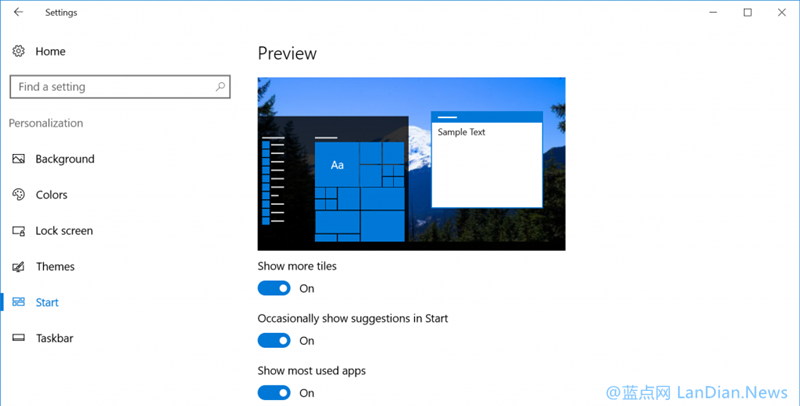Viewport: 800px width, 406px height.
Task: Click the Aa tile in preview
Action: click(x=337, y=164)
